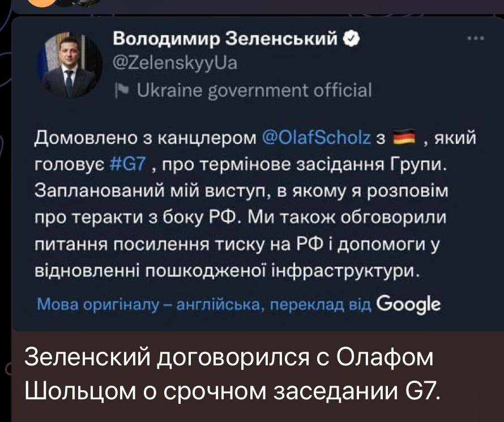Screen dimensions: 504x422
Task: Click the @ZelenskyyUa handle
Action: click(x=175, y=63)
